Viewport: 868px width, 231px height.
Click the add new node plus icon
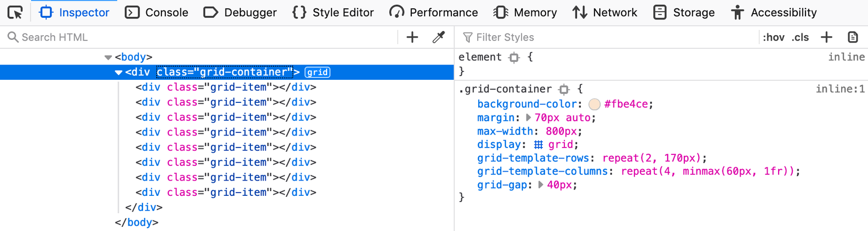pos(412,37)
